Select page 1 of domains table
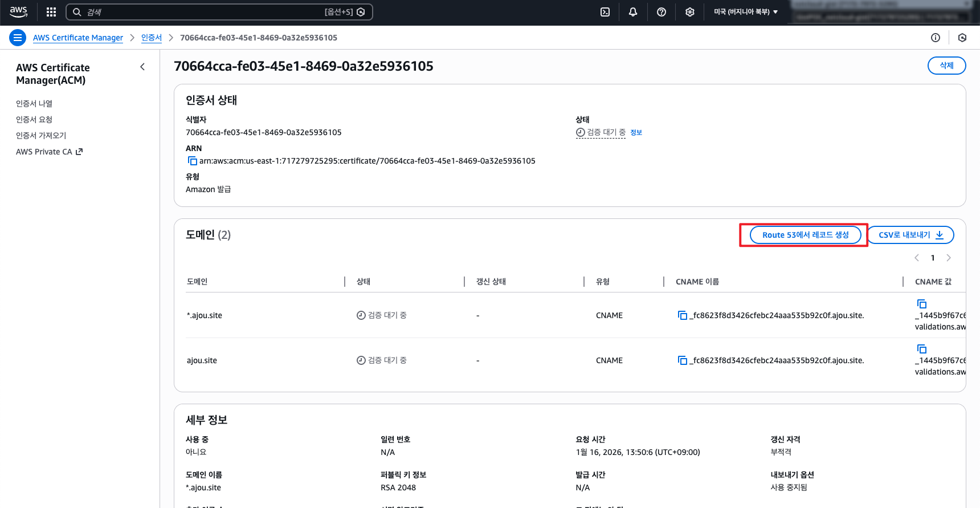Viewport: 980px width, 508px height. (x=933, y=258)
